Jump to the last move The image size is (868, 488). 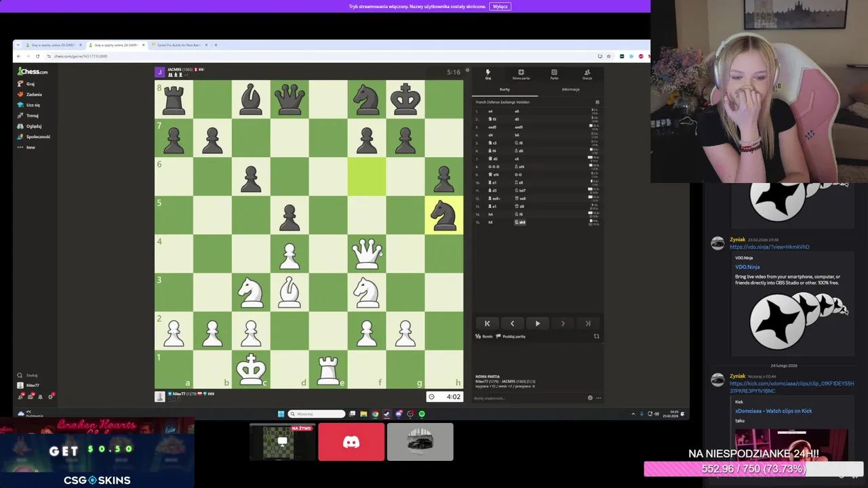click(x=588, y=323)
